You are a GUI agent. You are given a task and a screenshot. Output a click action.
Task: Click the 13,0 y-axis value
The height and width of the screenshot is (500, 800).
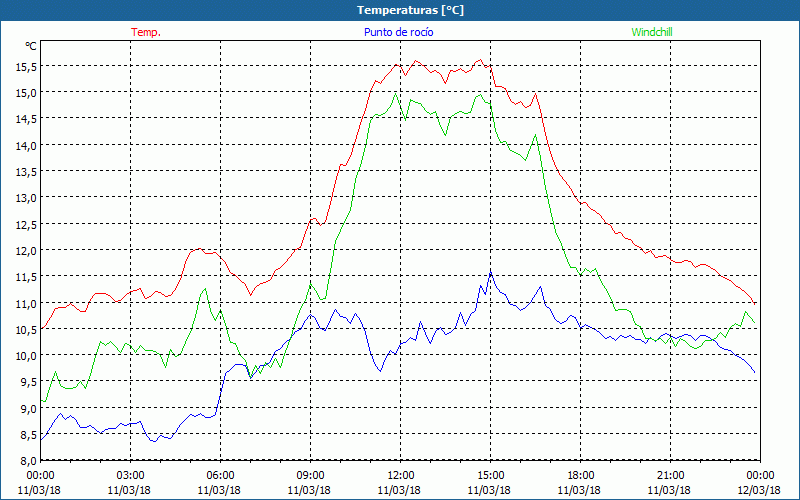click(x=25, y=198)
